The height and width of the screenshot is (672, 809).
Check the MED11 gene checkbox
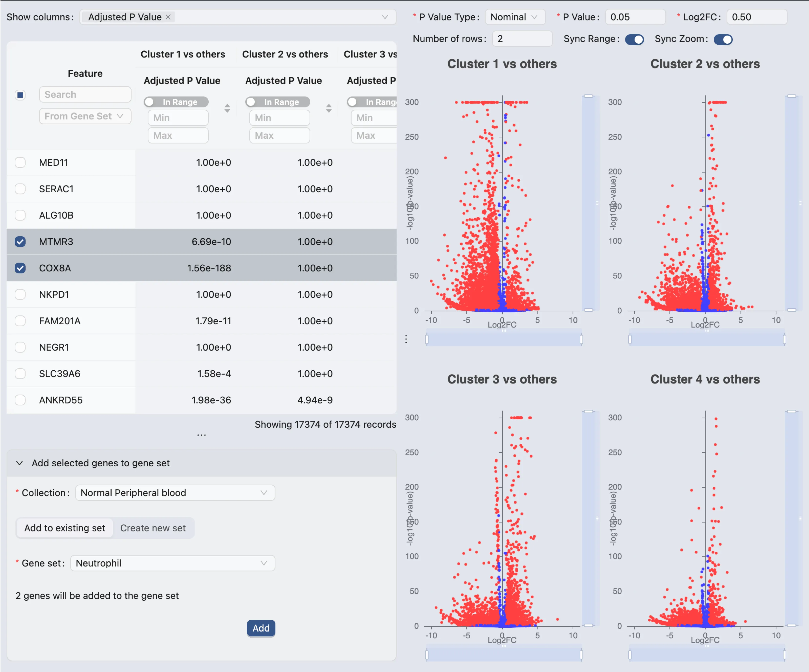(x=20, y=163)
